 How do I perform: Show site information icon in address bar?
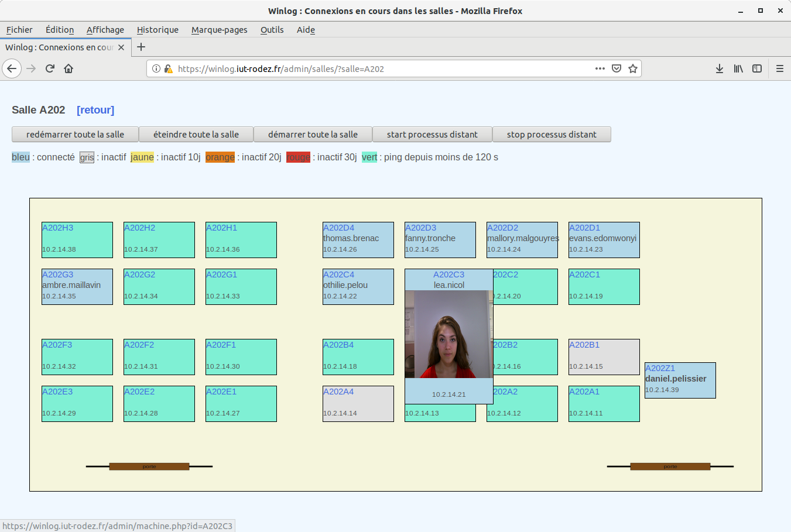point(156,68)
